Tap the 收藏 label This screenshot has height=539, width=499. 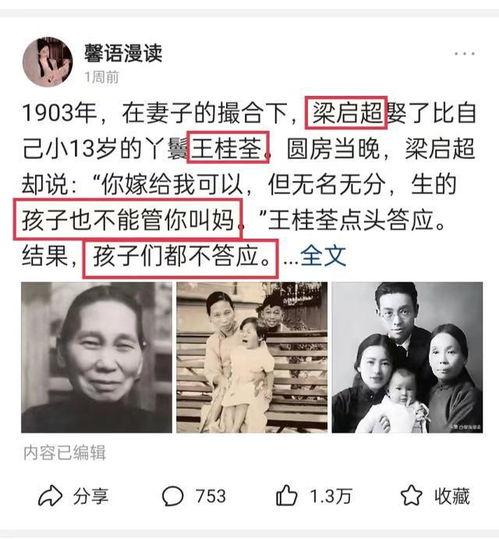[452, 496]
